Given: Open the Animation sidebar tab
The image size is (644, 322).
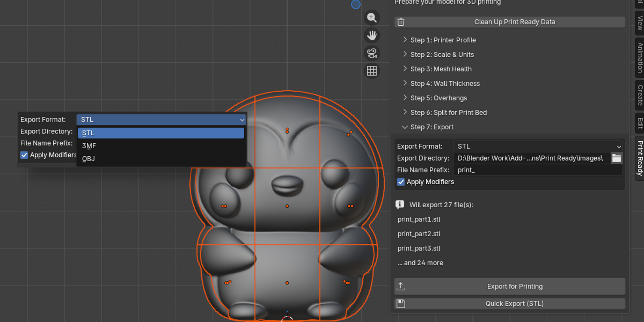Looking at the screenshot, I should click(x=640, y=58).
